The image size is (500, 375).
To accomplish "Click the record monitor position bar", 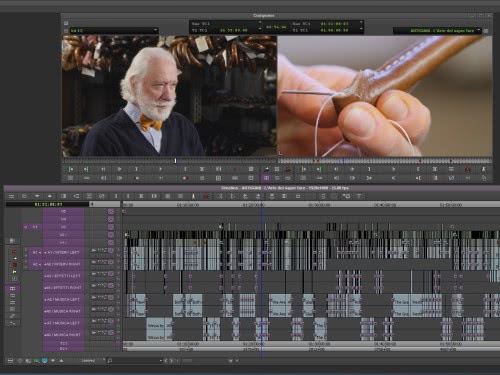I will 385,161.
